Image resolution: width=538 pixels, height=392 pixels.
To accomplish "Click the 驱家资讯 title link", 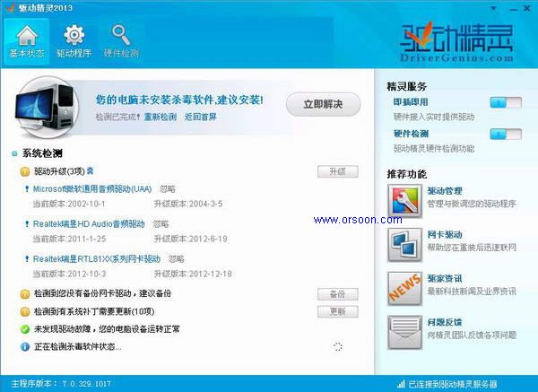I will point(445,278).
